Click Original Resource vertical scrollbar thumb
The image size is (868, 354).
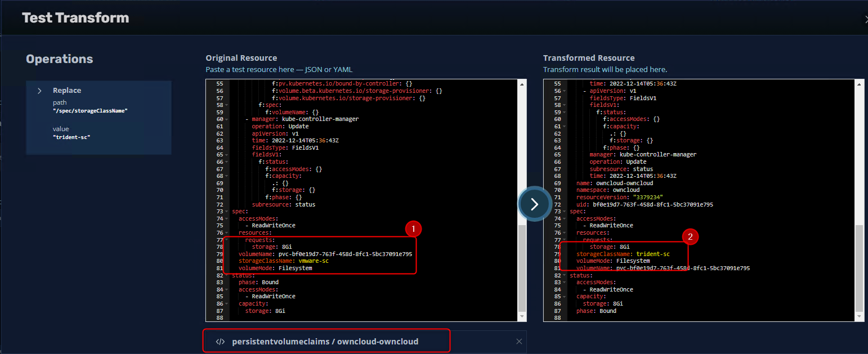(521, 268)
